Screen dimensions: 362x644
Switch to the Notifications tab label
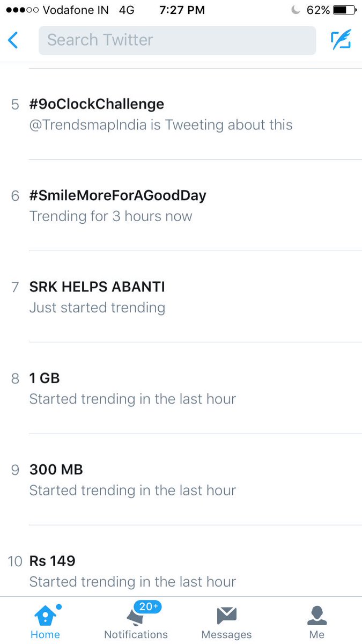click(136, 634)
